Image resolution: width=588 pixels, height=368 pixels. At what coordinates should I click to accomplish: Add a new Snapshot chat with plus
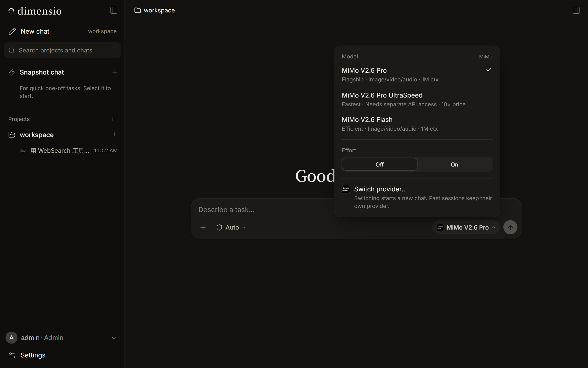coord(115,72)
